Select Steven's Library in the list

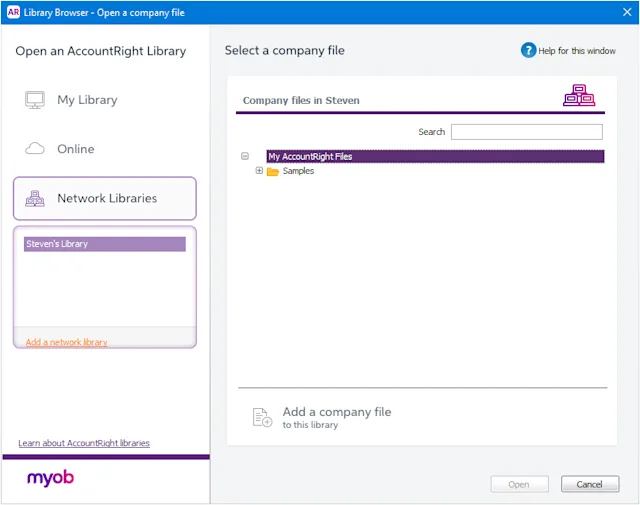click(x=104, y=244)
